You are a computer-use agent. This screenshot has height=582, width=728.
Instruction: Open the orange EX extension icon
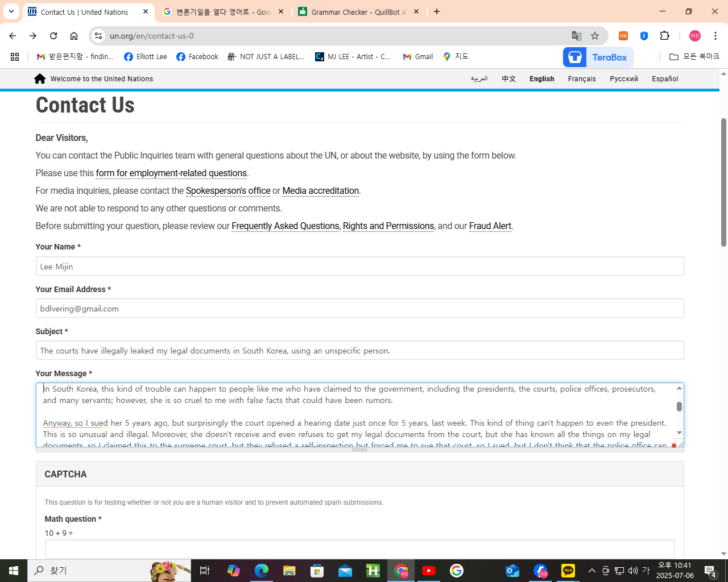(623, 36)
